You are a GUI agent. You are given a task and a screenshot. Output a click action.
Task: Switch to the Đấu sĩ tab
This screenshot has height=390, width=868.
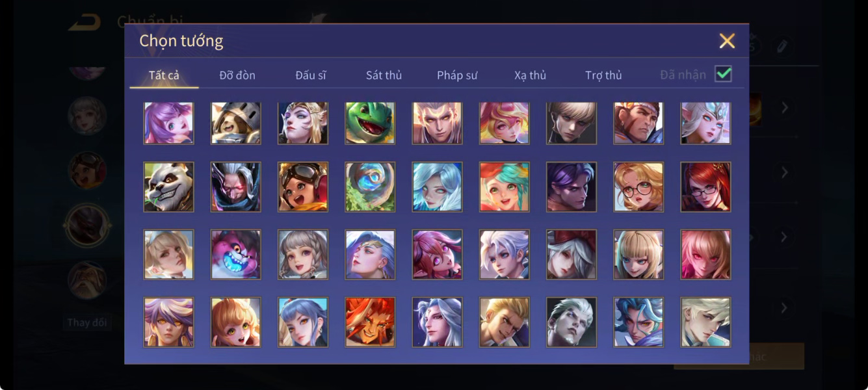point(310,75)
